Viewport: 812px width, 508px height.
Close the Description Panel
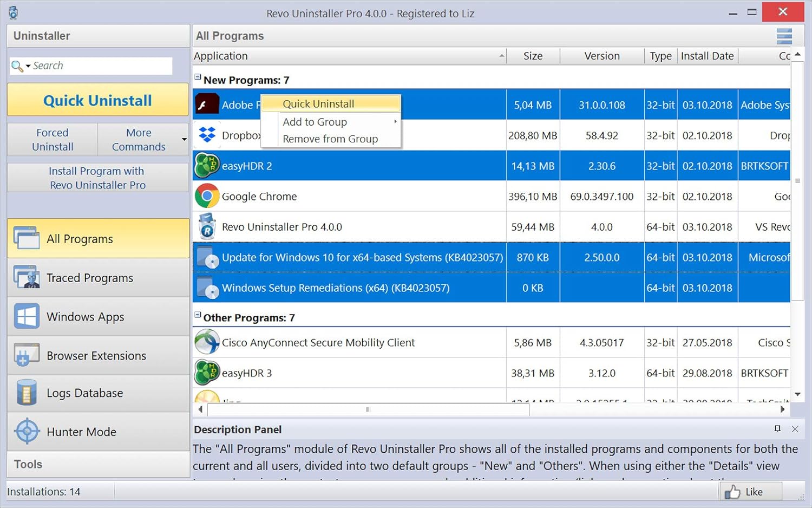tap(795, 429)
